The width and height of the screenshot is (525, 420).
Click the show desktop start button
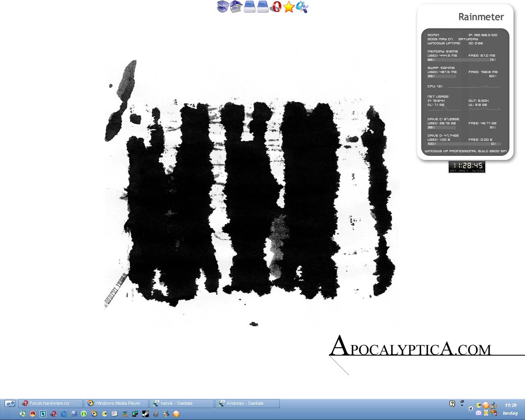pos(10,404)
